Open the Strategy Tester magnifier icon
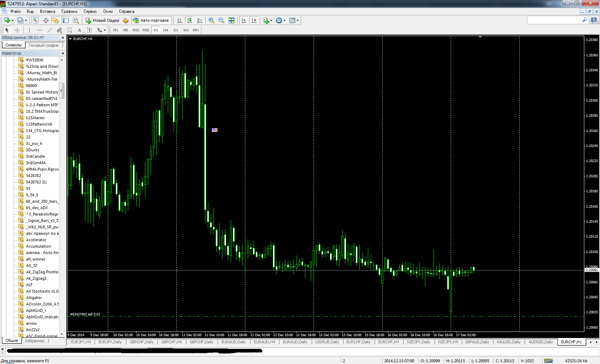The width and height of the screenshot is (600, 364). (76, 20)
